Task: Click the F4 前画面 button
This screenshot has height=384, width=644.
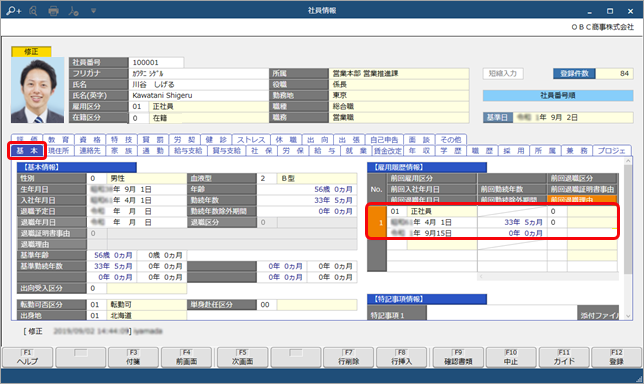Action: pos(186,357)
